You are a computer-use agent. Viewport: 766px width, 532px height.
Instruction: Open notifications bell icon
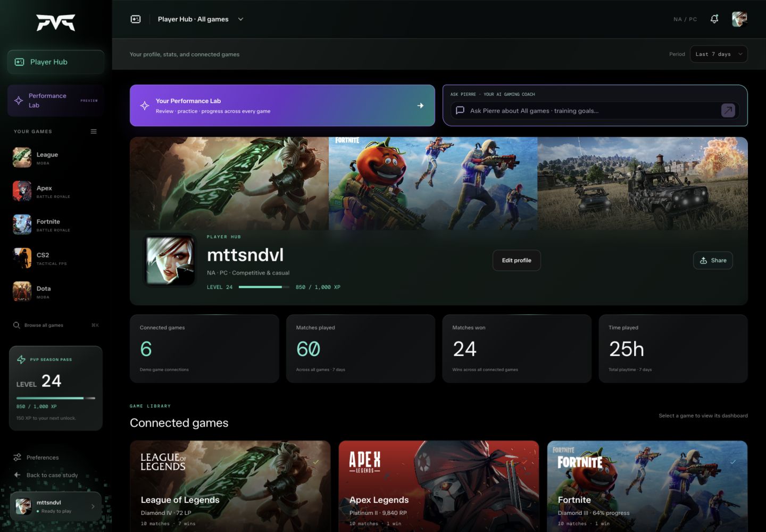[x=714, y=19]
